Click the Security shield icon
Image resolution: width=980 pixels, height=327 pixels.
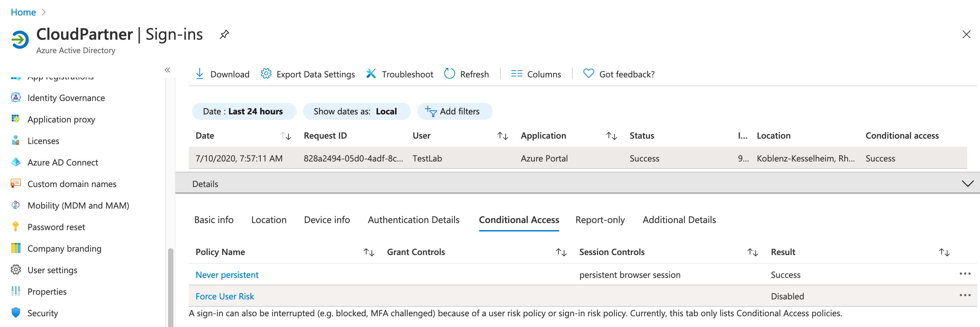(15, 313)
